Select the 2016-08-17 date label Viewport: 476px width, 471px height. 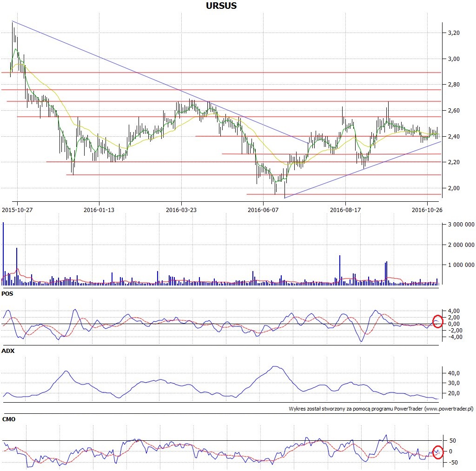click(345, 210)
